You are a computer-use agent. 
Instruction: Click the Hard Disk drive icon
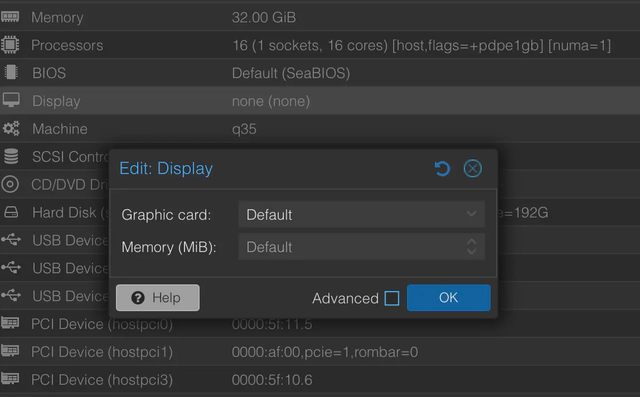(x=11, y=212)
